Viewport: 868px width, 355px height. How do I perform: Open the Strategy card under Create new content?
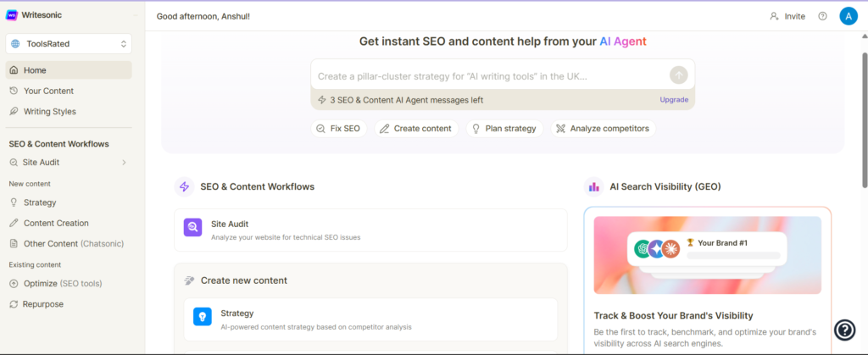[x=370, y=319]
